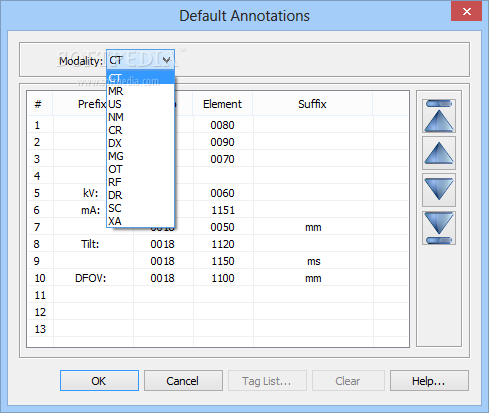
Task: Close the Default Annotations dialog
Action: [x=466, y=11]
